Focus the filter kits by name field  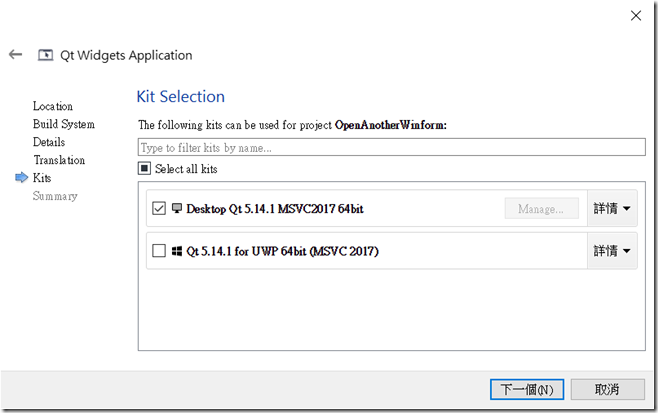[392, 147]
